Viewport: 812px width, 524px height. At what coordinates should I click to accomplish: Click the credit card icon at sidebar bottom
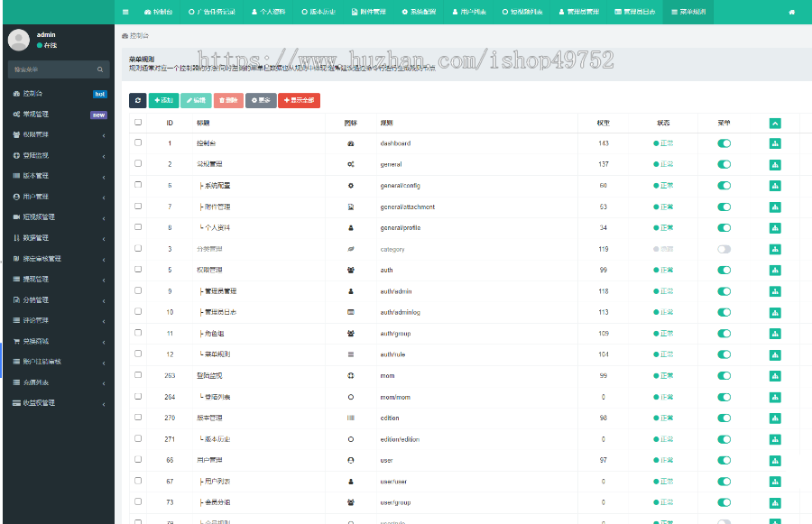[16, 403]
